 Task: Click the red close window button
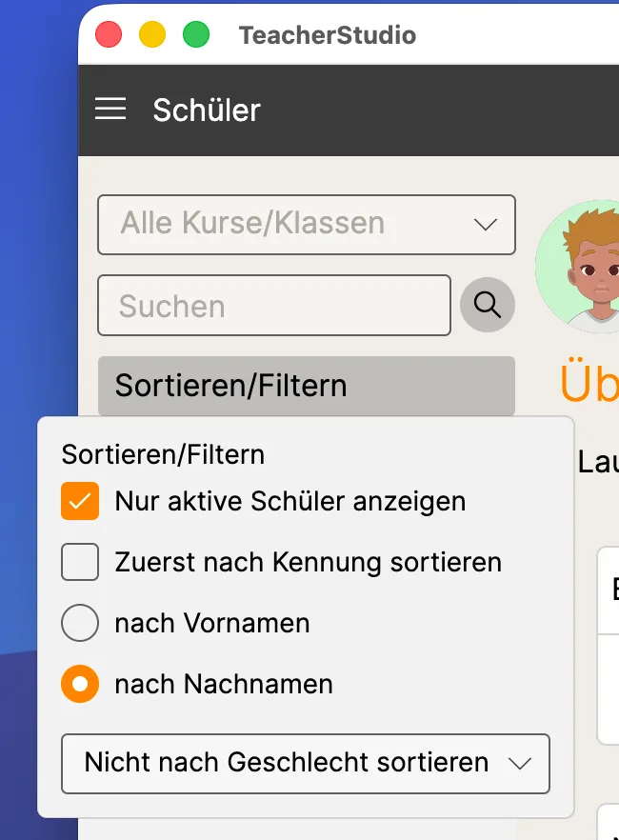pos(109,35)
